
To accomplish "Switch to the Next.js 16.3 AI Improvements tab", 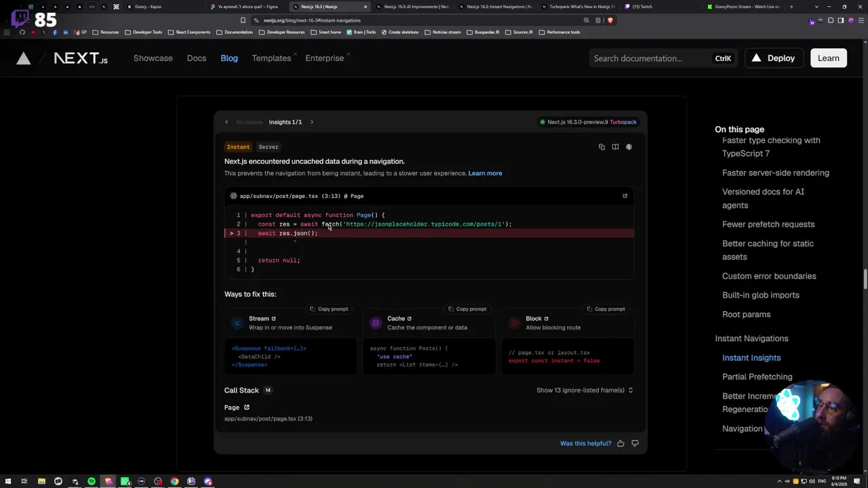I will (x=414, y=7).
